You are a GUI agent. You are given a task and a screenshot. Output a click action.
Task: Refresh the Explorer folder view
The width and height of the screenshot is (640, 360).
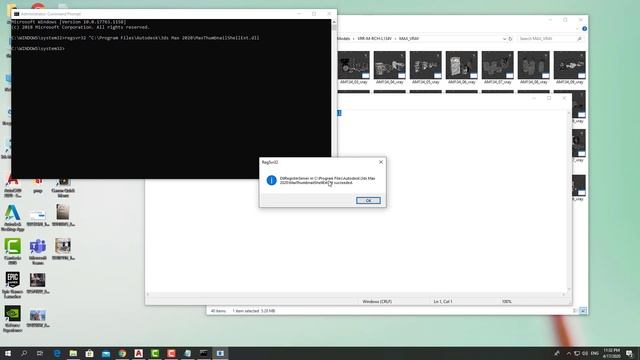[510, 39]
